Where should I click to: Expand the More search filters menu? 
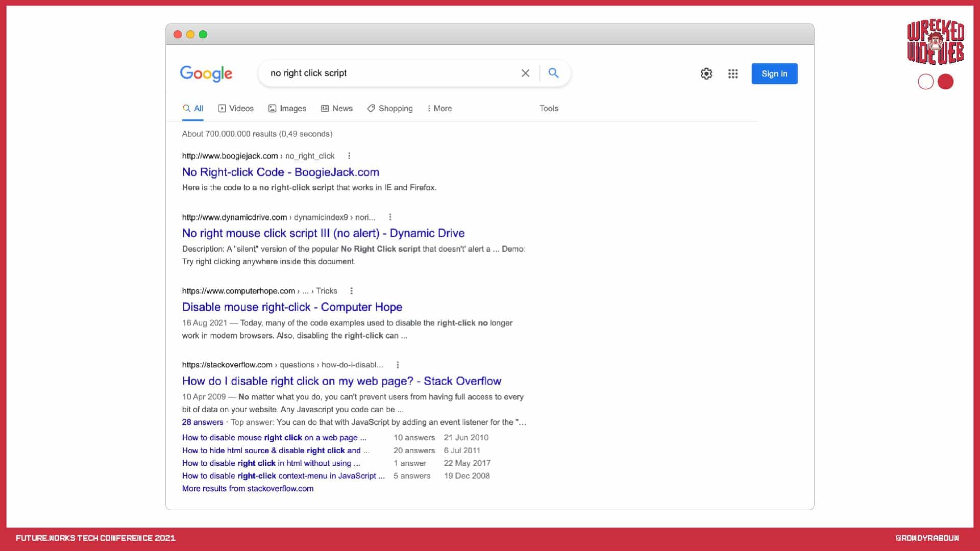[439, 108]
